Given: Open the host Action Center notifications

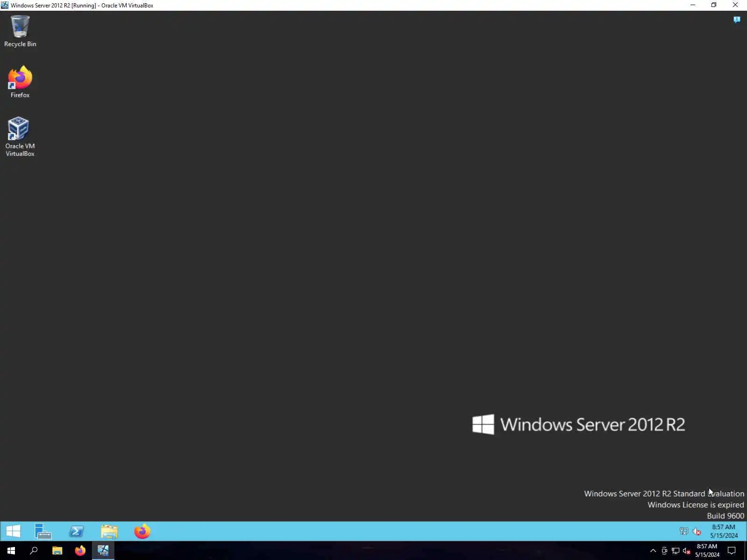Looking at the screenshot, I should click(x=732, y=551).
